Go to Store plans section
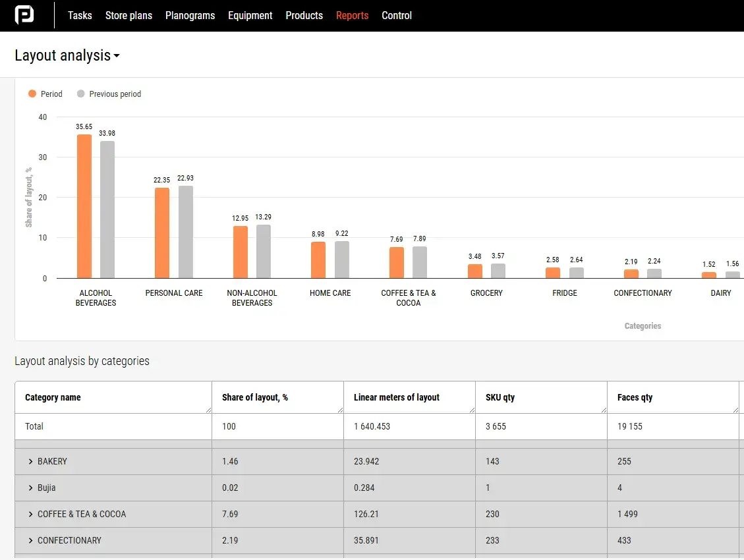The height and width of the screenshot is (560, 744). (129, 15)
